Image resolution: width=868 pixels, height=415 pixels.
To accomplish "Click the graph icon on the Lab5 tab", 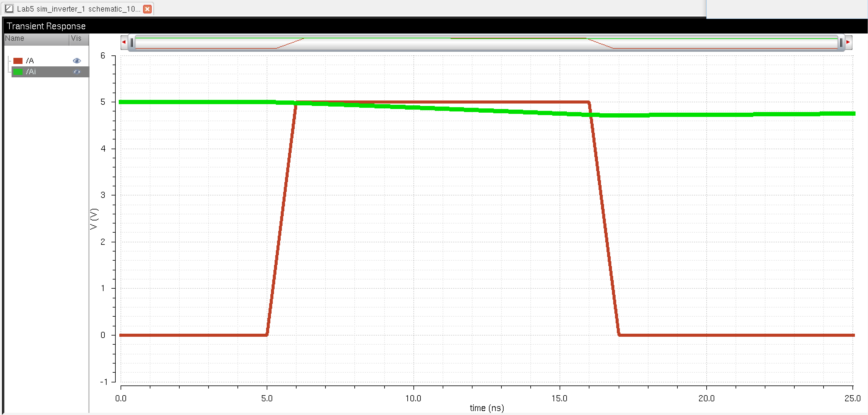I will click(x=9, y=9).
